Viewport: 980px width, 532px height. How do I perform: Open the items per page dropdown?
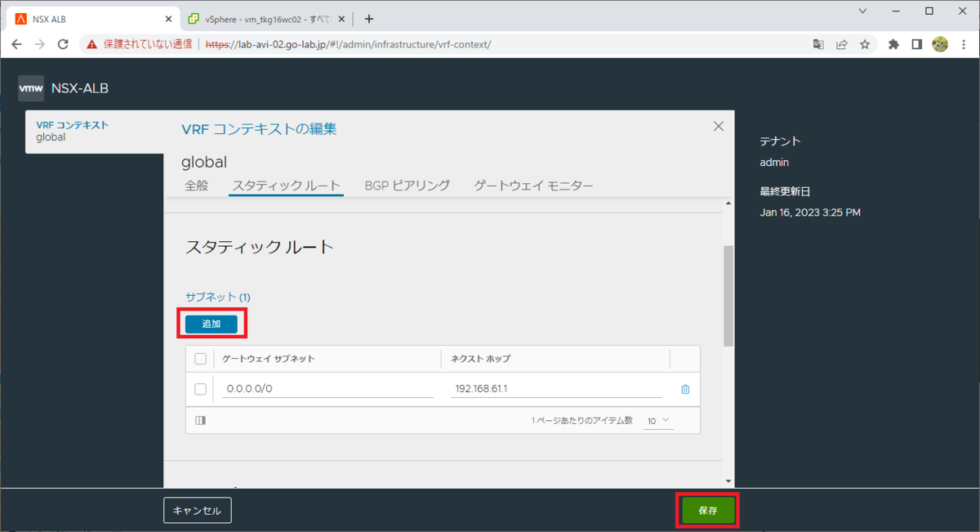658,420
